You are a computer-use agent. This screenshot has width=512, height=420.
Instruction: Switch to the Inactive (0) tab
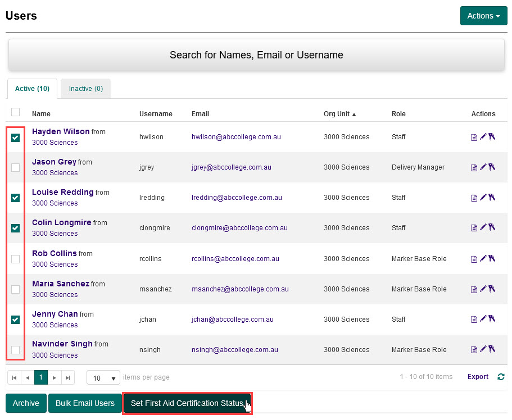pyautogui.click(x=85, y=89)
